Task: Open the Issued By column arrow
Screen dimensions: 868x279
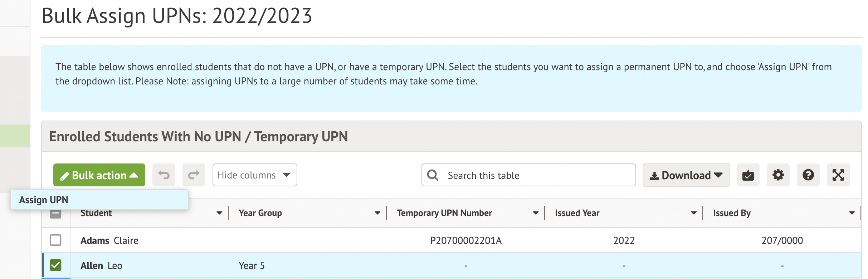Action: tap(852, 213)
